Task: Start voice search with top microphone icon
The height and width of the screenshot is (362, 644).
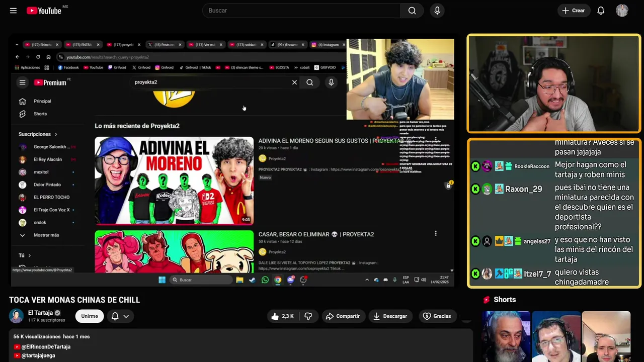Action: (x=437, y=11)
